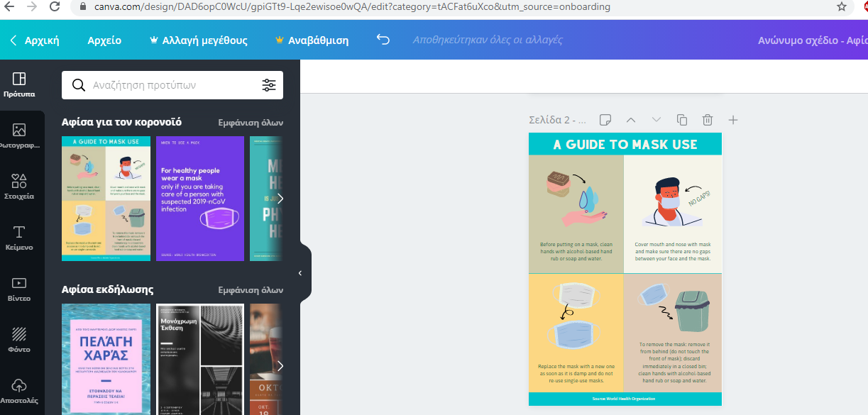Open the Αρχείο menu
The height and width of the screenshot is (415, 868).
click(x=104, y=40)
